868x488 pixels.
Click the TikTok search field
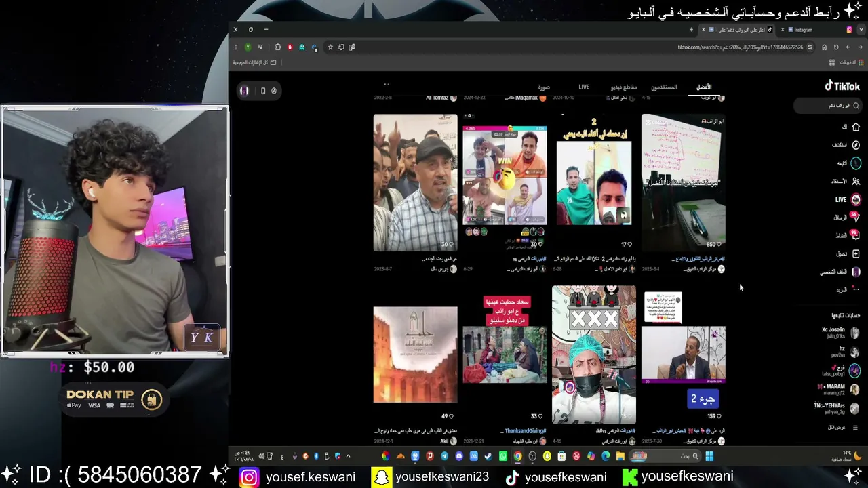829,106
